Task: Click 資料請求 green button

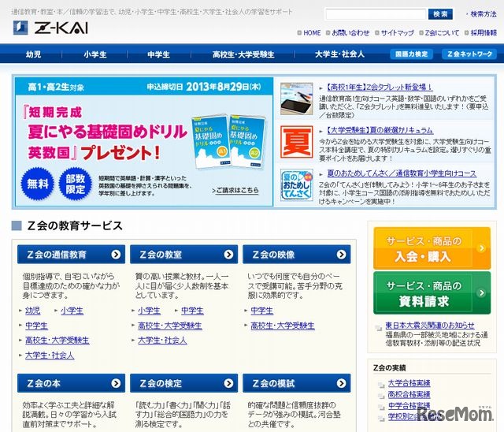Action: point(432,293)
